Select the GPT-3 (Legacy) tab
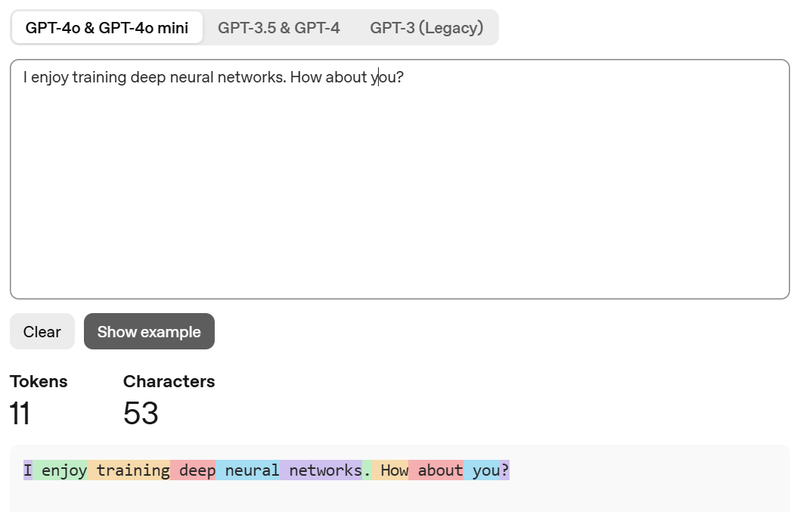The image size is (812, 512). [x=426, y=28]
